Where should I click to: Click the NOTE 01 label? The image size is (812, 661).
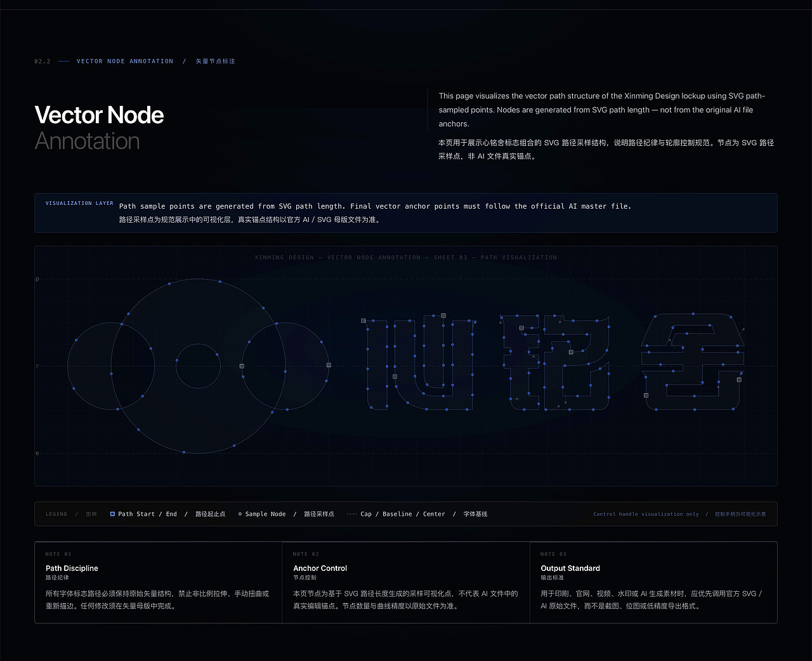[x=58, y=554]
